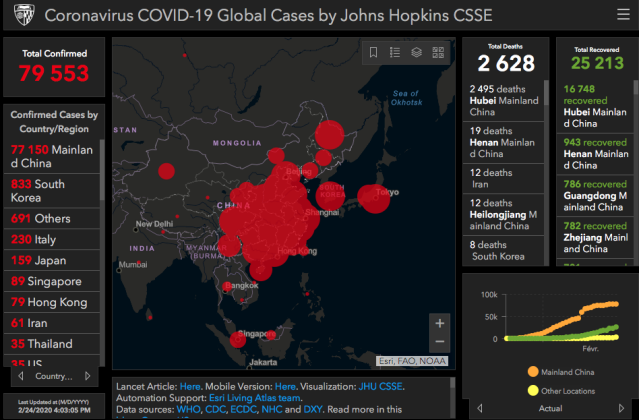Select 61 Iran row
This screenshot has width=639, height=420.
click(x=52, y=323)
